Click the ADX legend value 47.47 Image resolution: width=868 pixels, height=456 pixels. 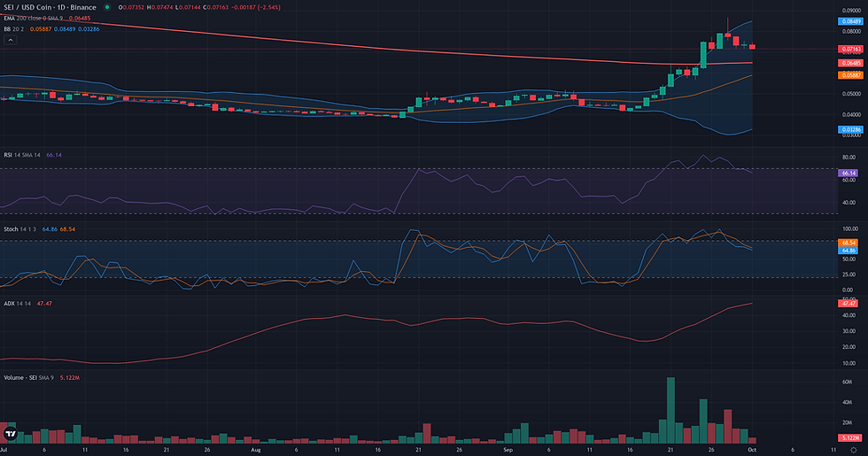click(x=45, y=303)
